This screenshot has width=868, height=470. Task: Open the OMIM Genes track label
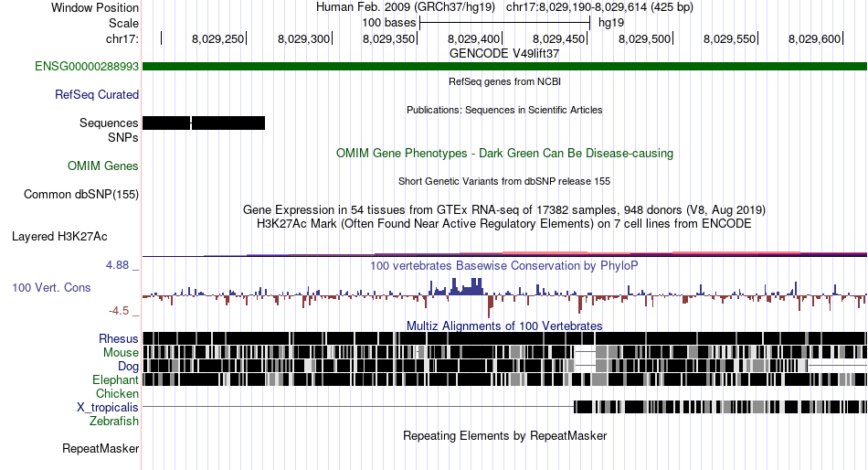click(103, 166)
